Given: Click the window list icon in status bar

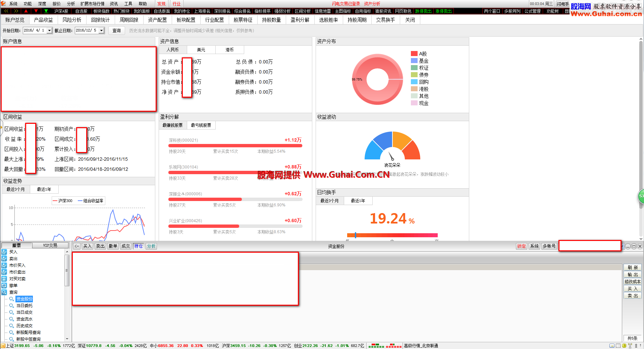Looking at the screenshot, I should tap(618, 346).
